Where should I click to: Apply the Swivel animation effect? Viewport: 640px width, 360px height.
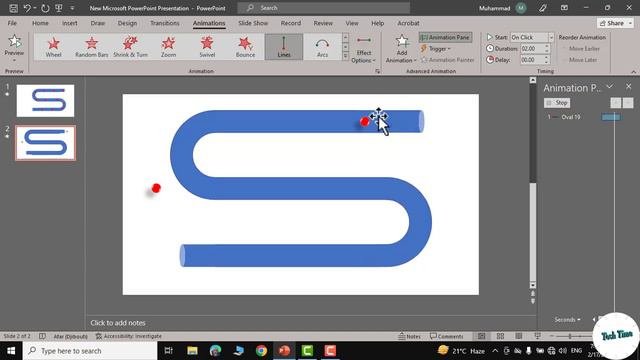(x=207, y=47)
